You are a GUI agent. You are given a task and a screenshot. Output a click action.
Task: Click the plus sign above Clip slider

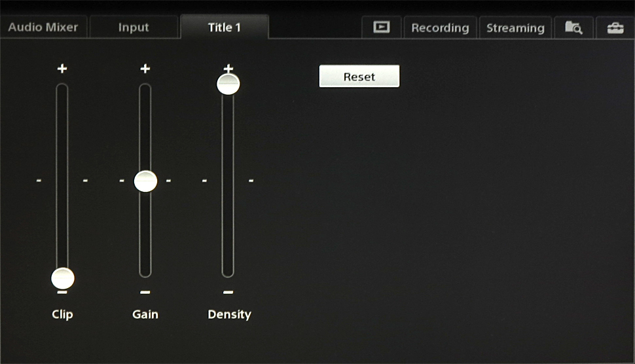point(62,69)
